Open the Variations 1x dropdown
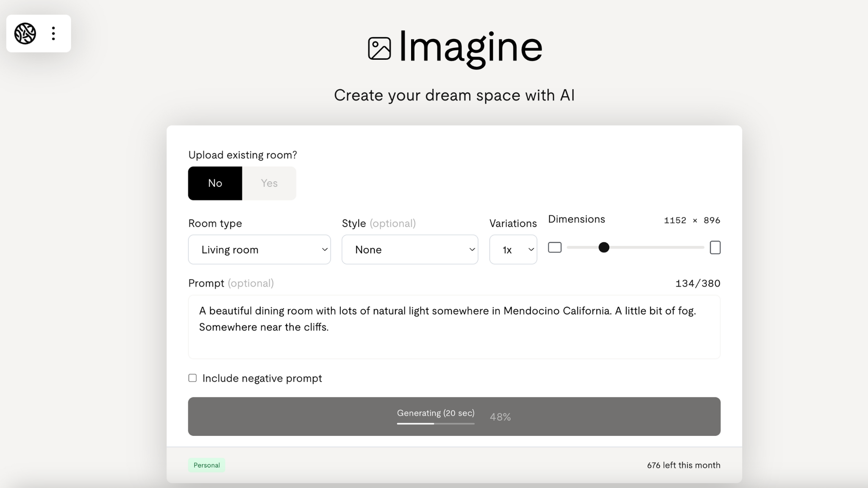The width and height of the screenshot is (868, 488). [x=513, y=250]
